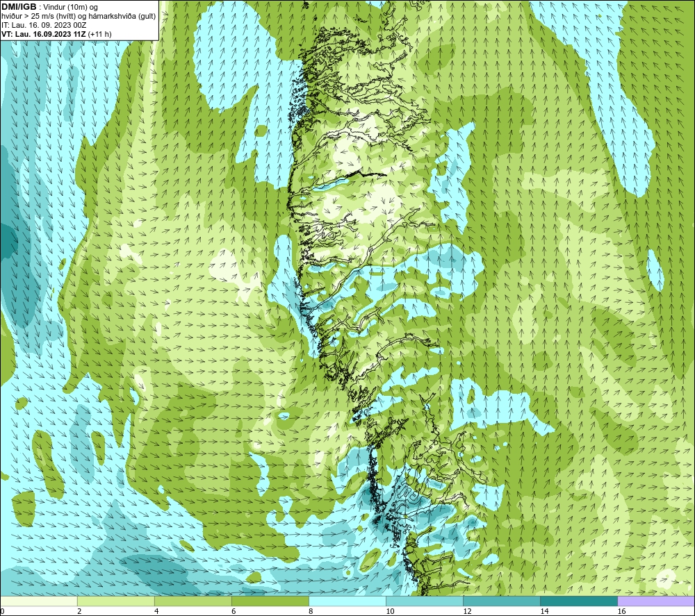Screen dimensions: 695x616
Task: Click the 0–2 m/s pale yellow legend swatch
Action: pos(39,601)
